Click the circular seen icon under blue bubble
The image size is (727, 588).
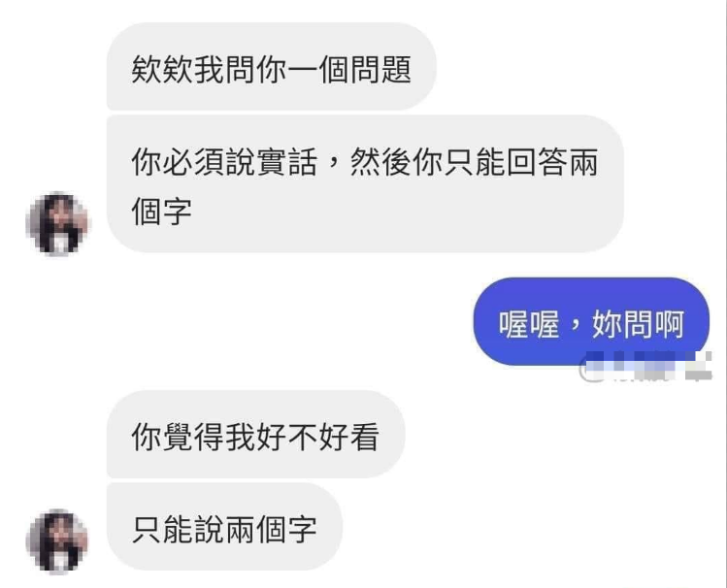tap(590, 371)
